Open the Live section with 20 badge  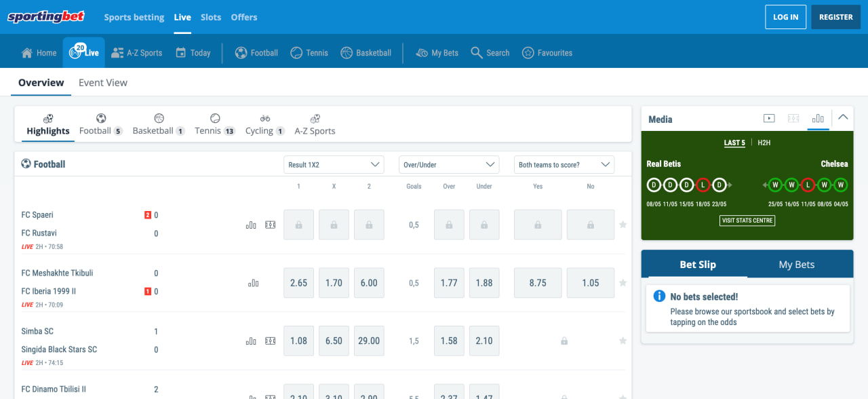pos(84,52)
